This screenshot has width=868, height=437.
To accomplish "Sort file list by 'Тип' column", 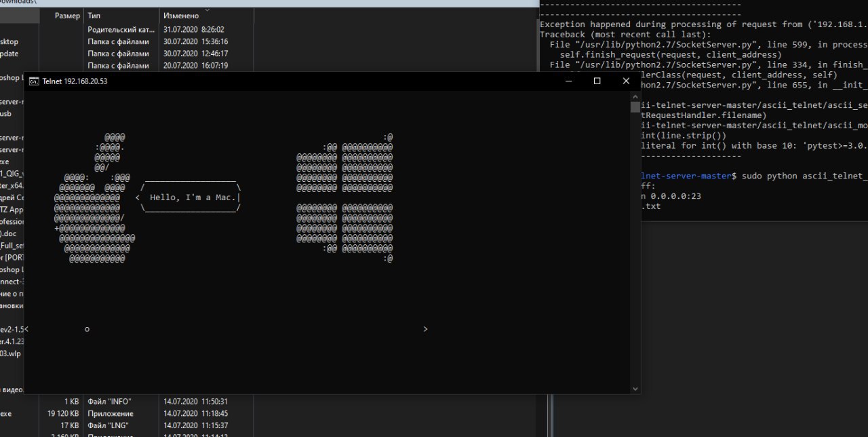I will (121, 16).
